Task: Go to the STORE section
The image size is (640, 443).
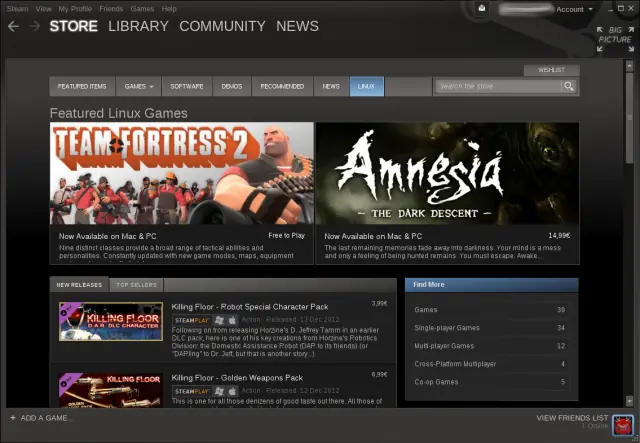Action: tap(73, 26)
